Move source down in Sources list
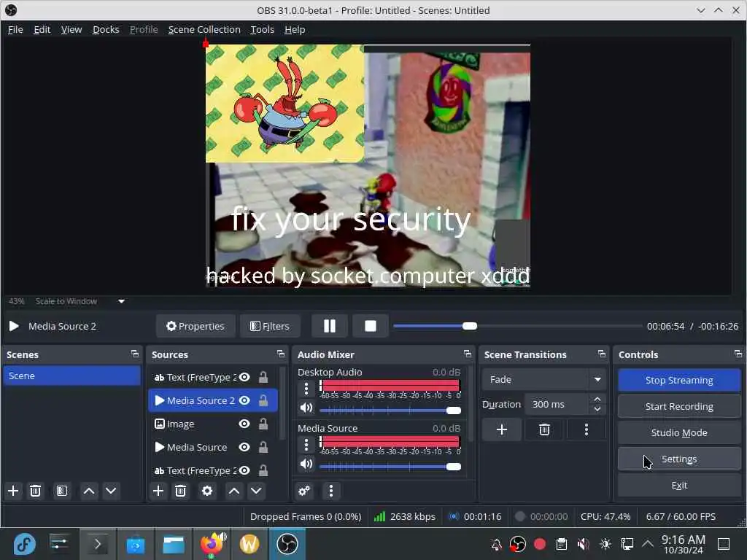Image resolution: width=747 pixels, height=560 pixels. point(256,491)
